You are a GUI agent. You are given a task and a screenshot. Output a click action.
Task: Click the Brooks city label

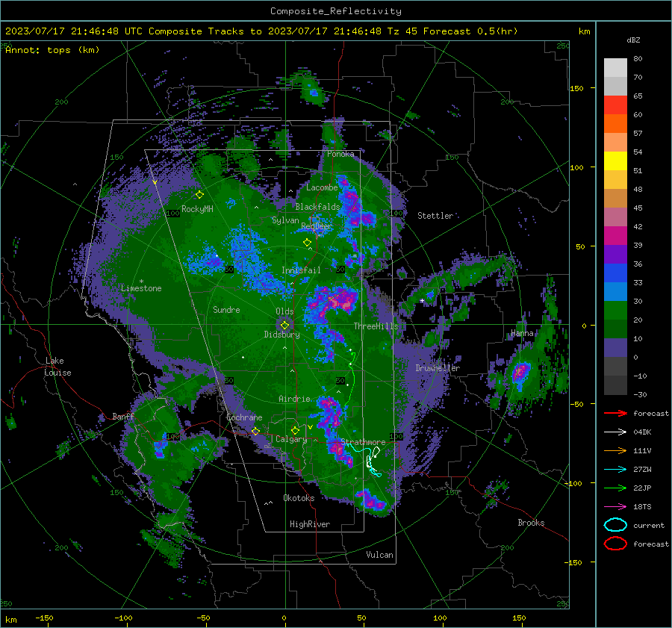point(531,523)
